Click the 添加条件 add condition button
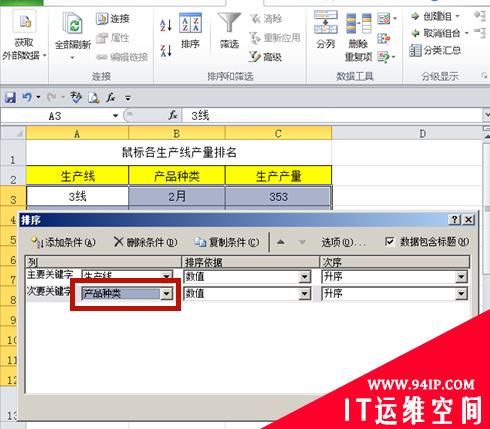 click(63, 242)
